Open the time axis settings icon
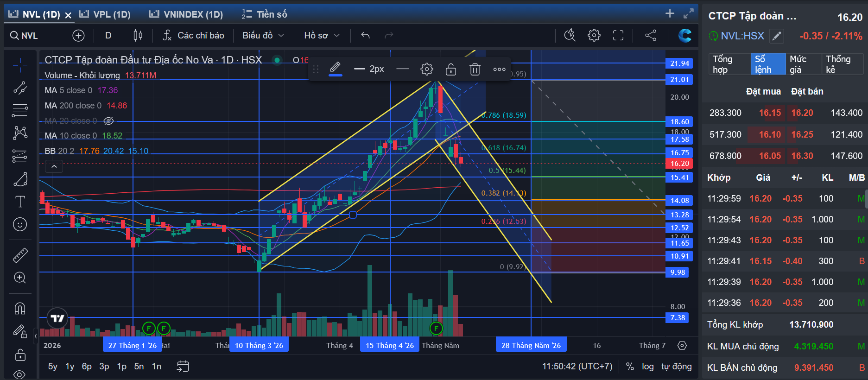This screenshot has width=868, height=380. (x=682, y=346)
